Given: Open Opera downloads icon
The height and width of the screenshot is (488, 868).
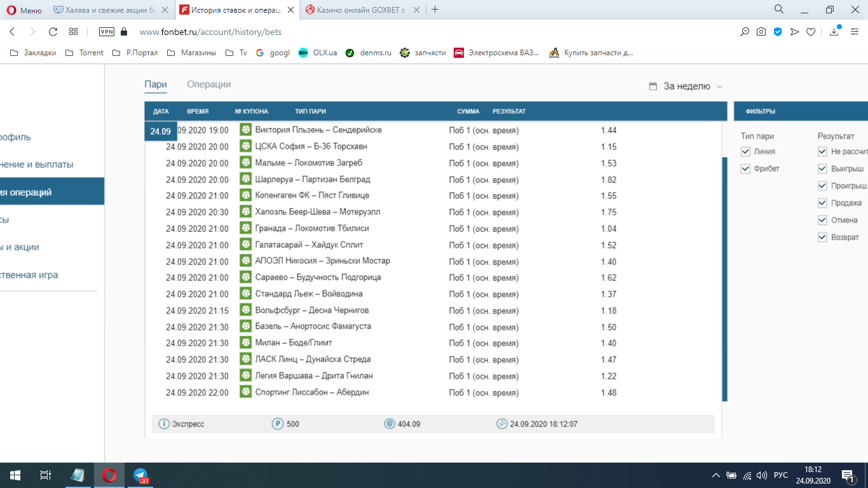Looking at the screenshot, I should click(x=834, y=32).
